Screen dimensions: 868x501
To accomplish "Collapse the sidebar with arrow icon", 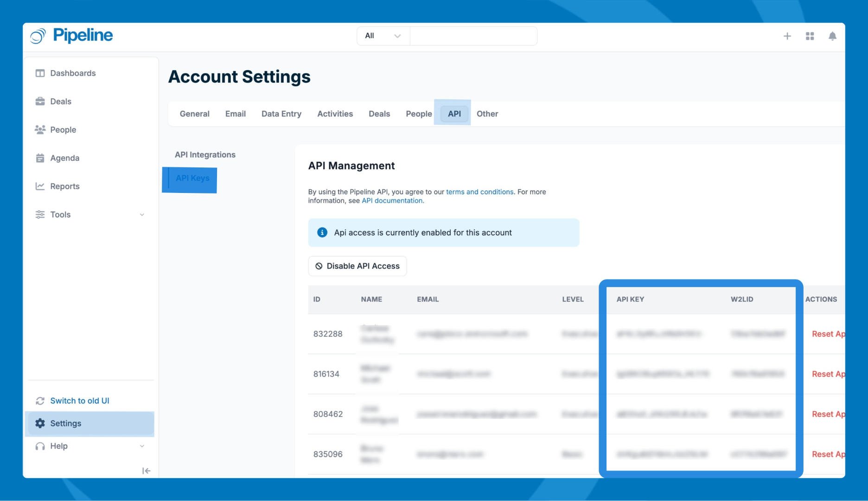I will point(146,471).
